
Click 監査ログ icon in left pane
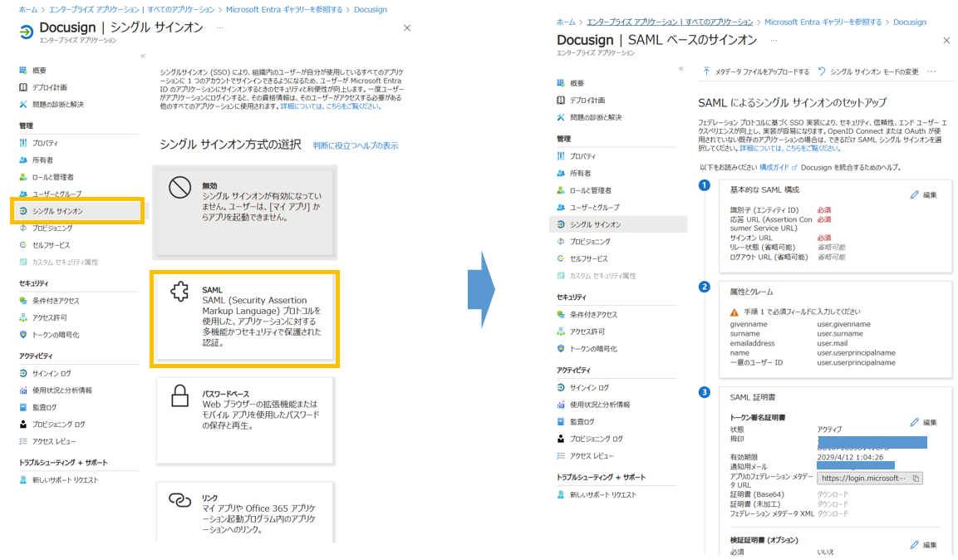(x=23, y=407)
